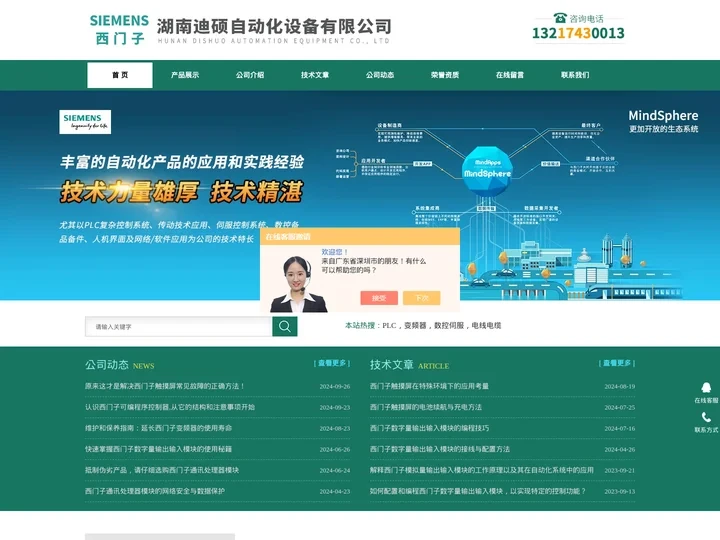The image size is (720, 540).
Task: Click the phone number 13217430013
Action: click(578, 33)
